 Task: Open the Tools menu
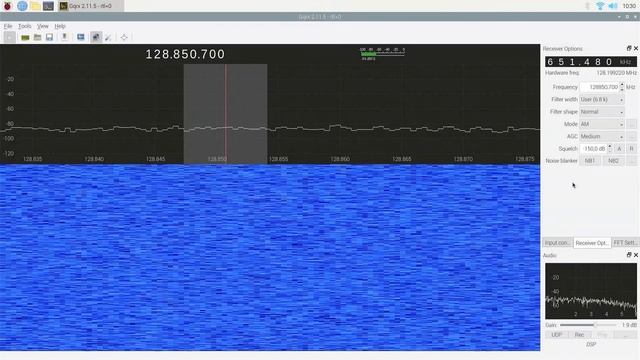coord(24,26)
